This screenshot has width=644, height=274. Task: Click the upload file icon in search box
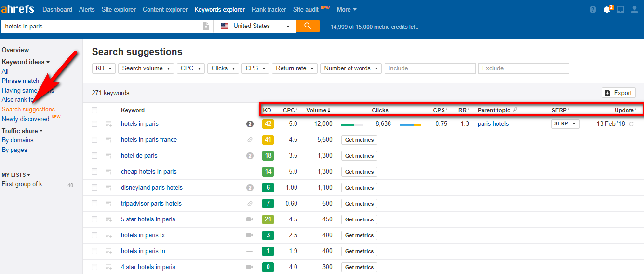point(206,26)
